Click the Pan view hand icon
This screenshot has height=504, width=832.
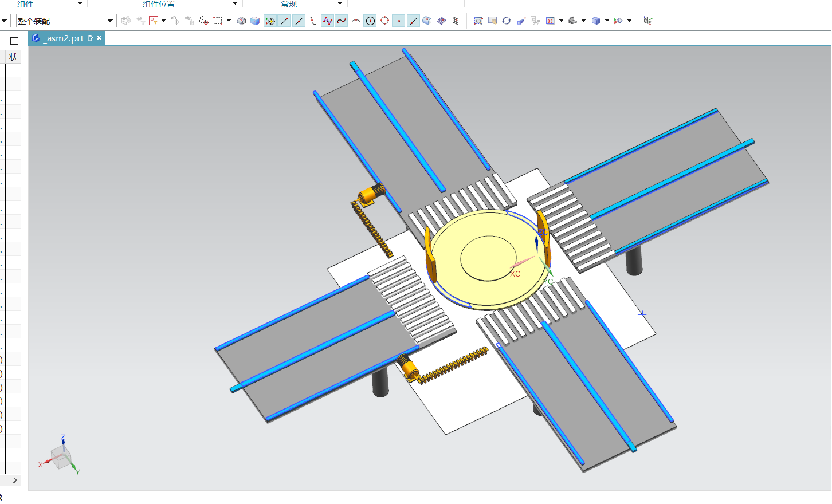click(x=492, y=21)
